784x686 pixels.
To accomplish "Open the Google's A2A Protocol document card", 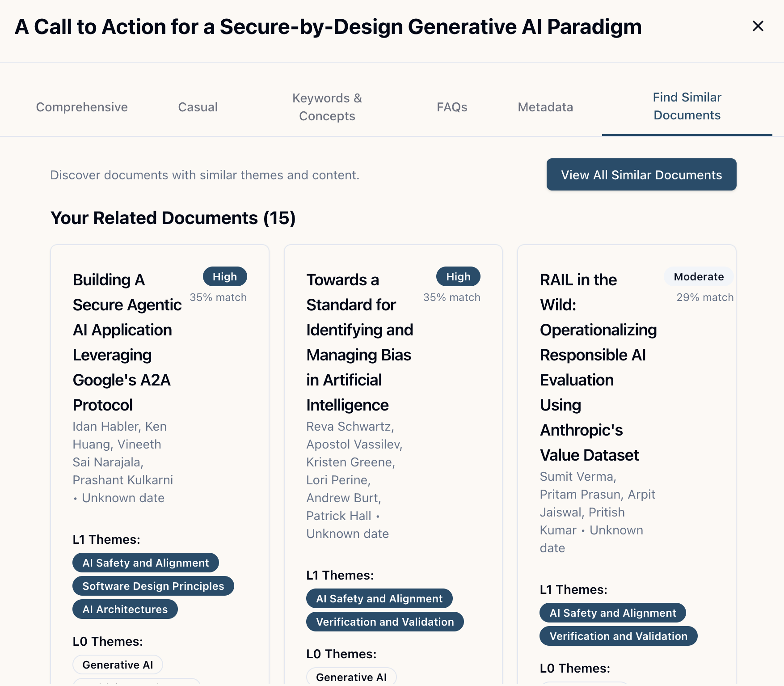I will (127, 342).
